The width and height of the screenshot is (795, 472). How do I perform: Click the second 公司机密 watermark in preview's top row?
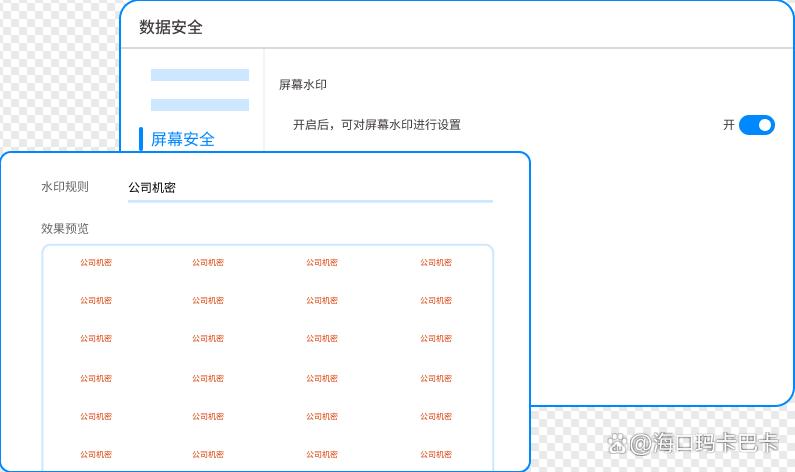208,263
